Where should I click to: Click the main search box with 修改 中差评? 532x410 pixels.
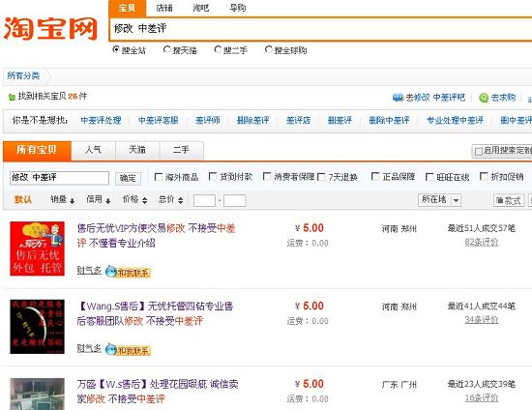320,29
